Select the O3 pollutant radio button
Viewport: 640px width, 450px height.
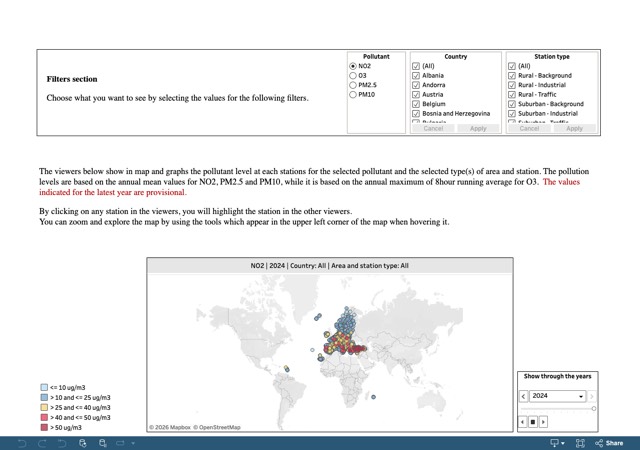pyautogui.click(x=353, y=76)
